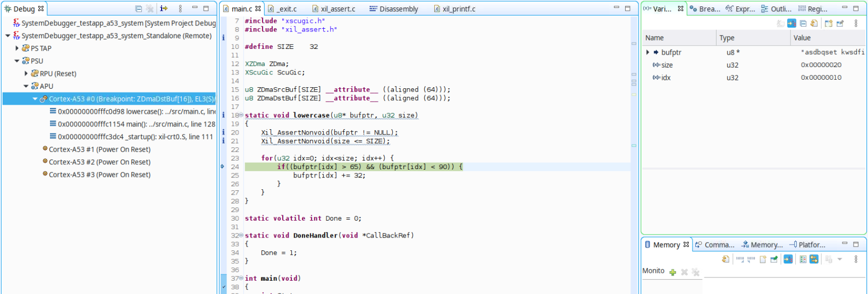Click the Value column header in Variables

[x=802, y=38]
